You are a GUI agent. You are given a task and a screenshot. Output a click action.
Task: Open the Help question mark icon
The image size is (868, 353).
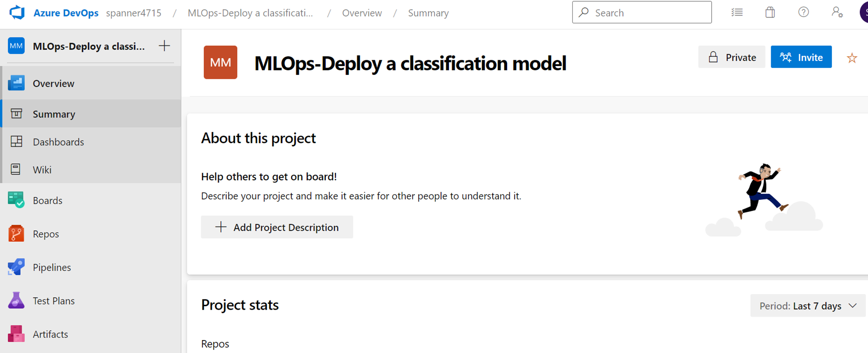(804, 12)
